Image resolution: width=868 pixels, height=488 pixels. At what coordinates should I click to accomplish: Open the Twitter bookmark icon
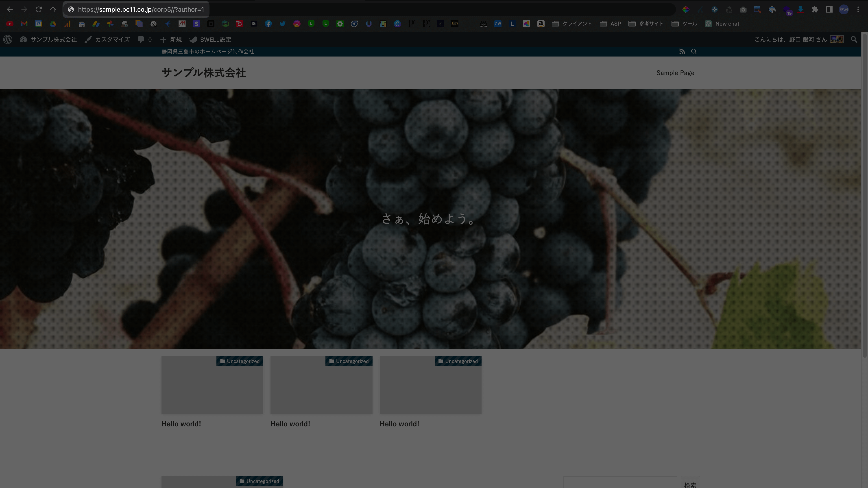(x=282, y=24)
